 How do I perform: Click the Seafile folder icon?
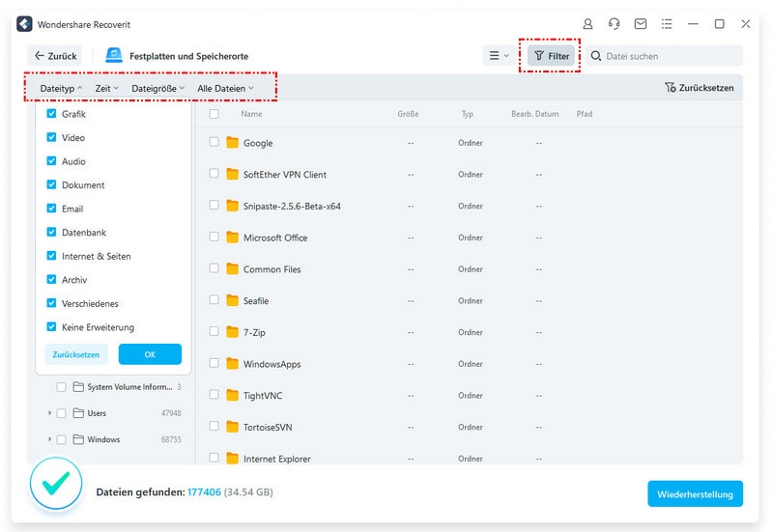click(232, 300)
